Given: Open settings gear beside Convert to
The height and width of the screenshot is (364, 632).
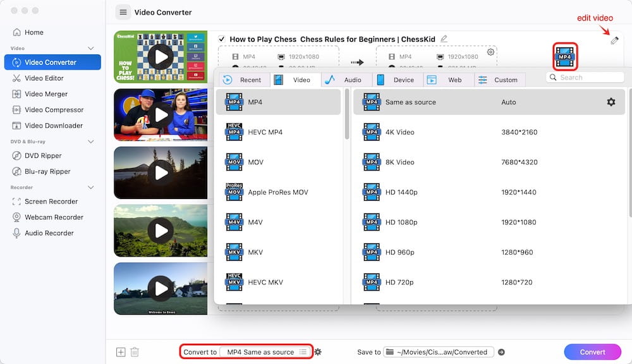Looking at the screenshot, I should [x=318, y=352].
